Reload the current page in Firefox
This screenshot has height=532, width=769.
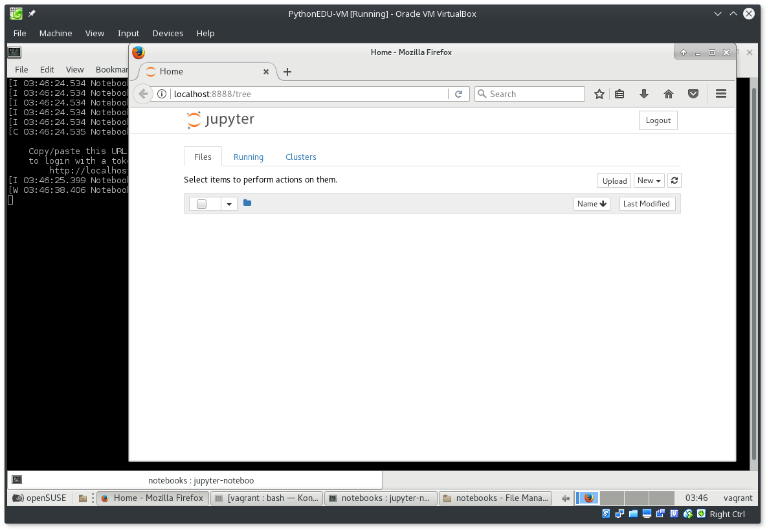[x=458, y=94]
